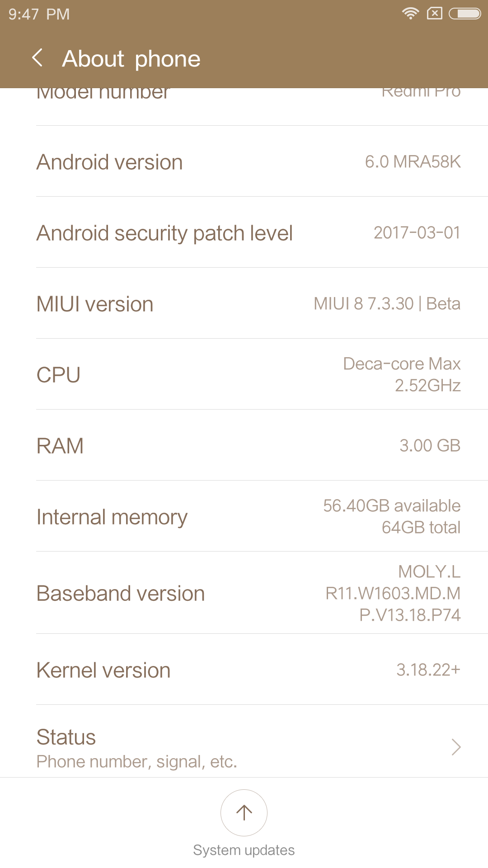Select Android security patch level entry

pos(244,232)
